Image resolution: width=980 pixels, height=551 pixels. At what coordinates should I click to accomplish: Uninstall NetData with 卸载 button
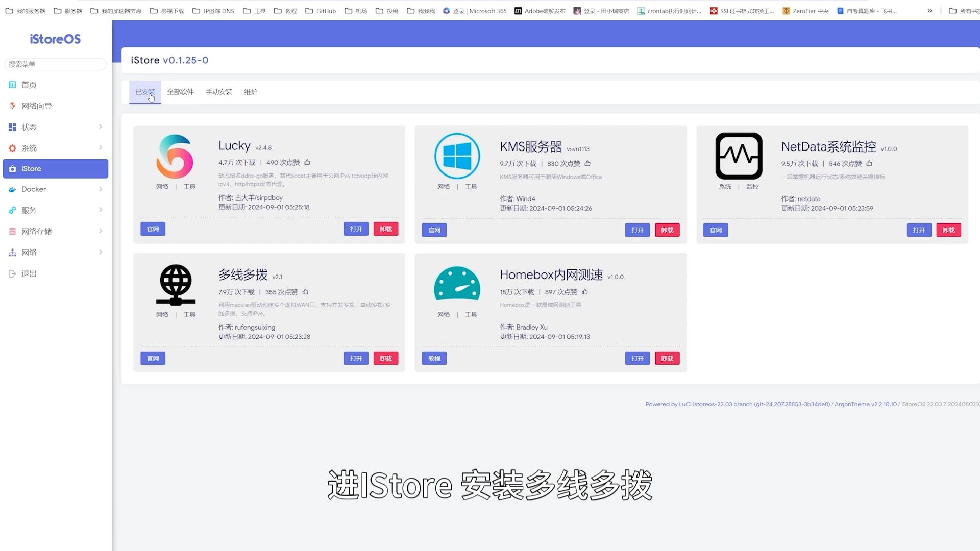pos(949,230)
